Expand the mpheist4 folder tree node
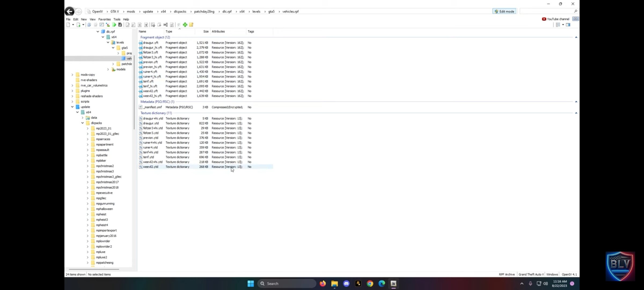Image resolution: width=644 pixels, height=290 pixels. click(87, 225)
